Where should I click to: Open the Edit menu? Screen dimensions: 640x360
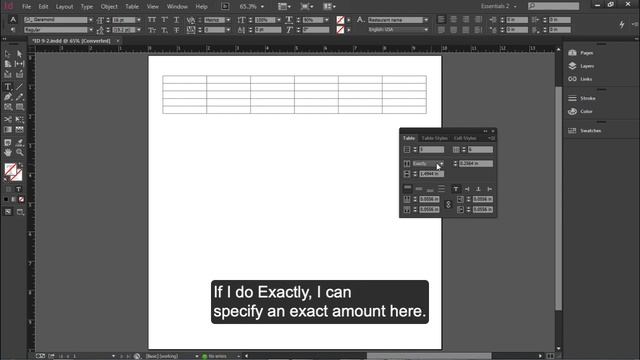[43, 7]
